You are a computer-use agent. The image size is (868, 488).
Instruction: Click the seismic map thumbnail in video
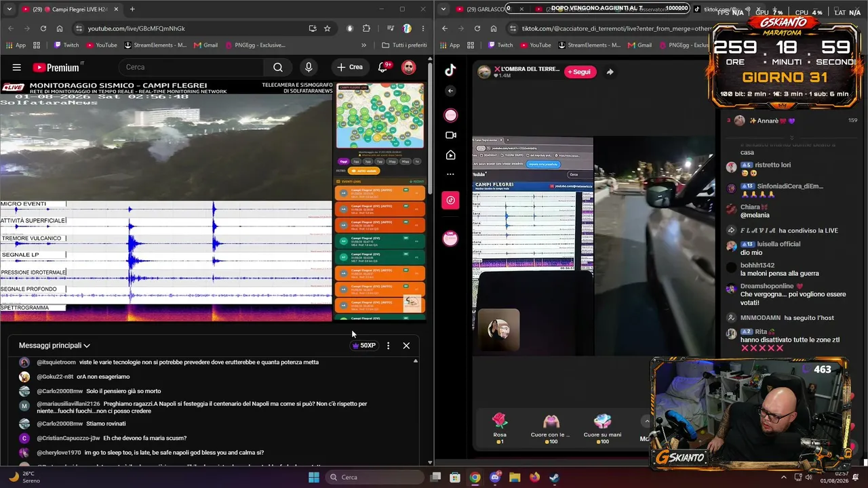coord(380,116)
